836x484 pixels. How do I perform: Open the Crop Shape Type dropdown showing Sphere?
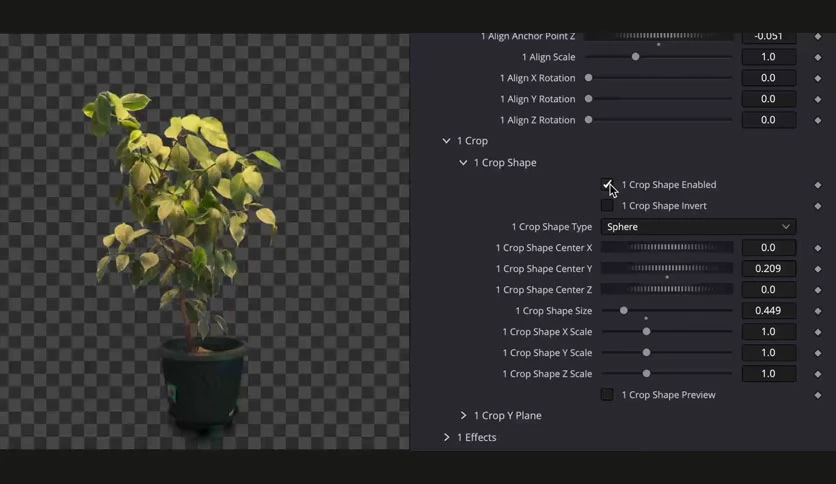698,227
